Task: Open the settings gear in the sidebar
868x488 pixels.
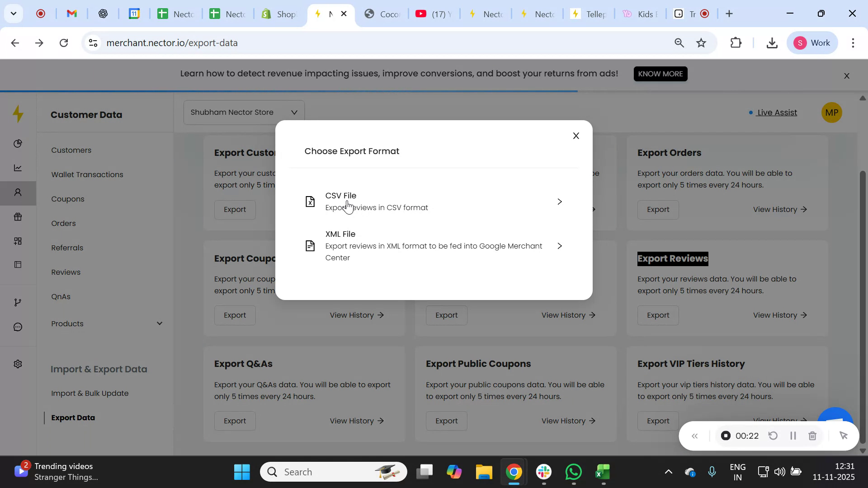Action: point(18,364)
